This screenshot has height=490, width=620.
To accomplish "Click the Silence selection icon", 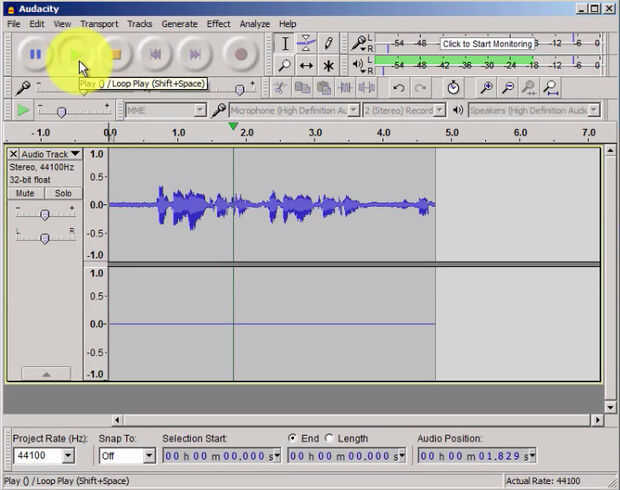I will tap(367, 88).
